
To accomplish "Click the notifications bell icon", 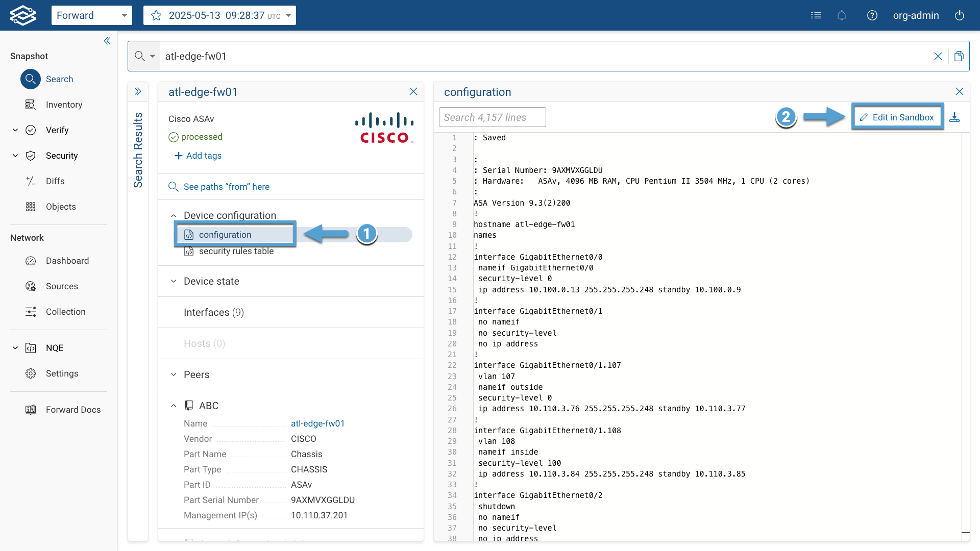I will pos(842,15).
